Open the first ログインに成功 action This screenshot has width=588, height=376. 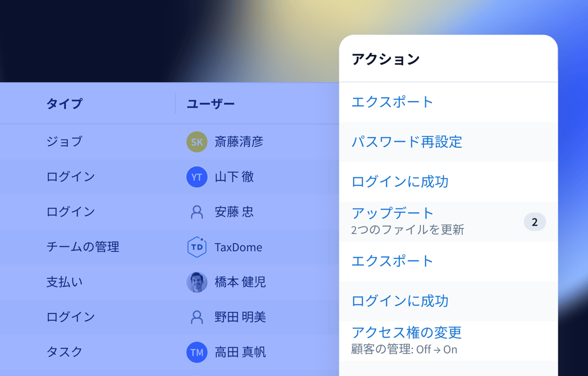[400, 182]
